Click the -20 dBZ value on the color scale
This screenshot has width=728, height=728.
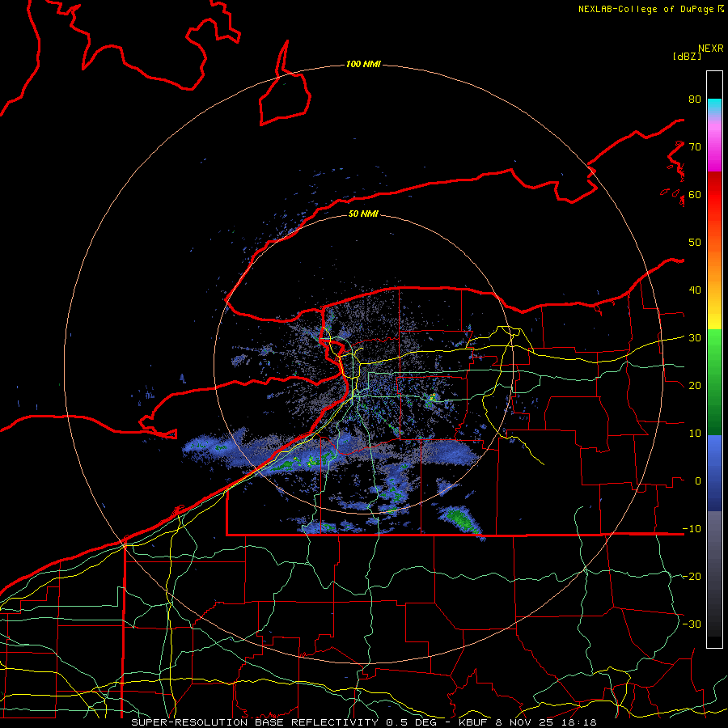[x=692, y=576]
